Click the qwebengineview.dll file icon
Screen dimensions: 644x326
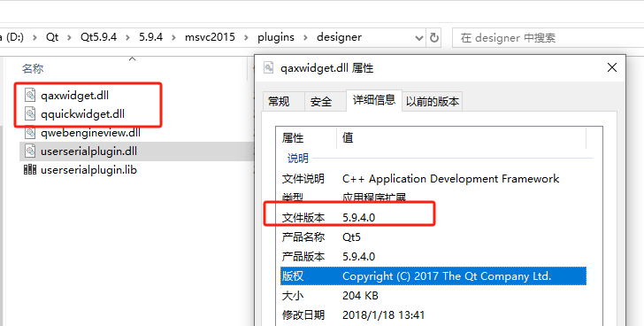(x=30, y=132)
